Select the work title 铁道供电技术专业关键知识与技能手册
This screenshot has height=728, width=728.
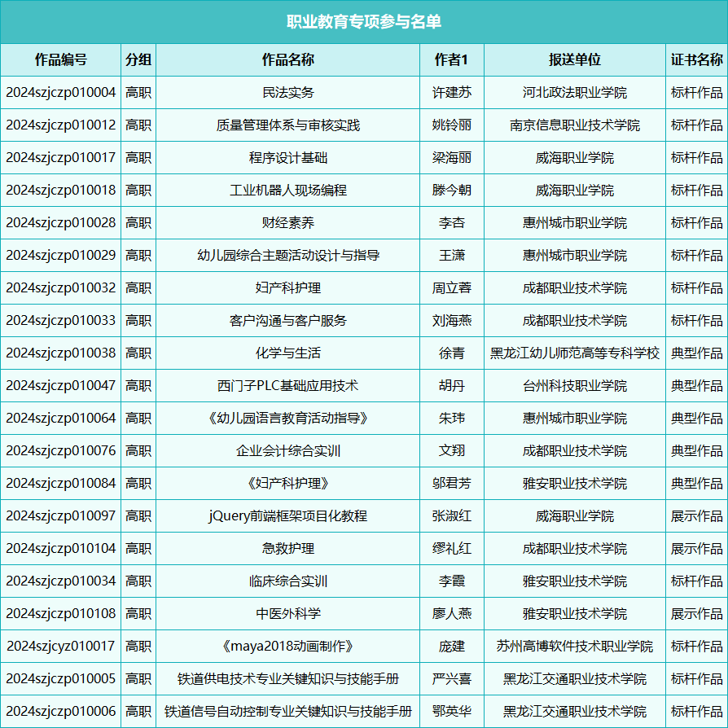pyautogui.click(x=287, y=679)
